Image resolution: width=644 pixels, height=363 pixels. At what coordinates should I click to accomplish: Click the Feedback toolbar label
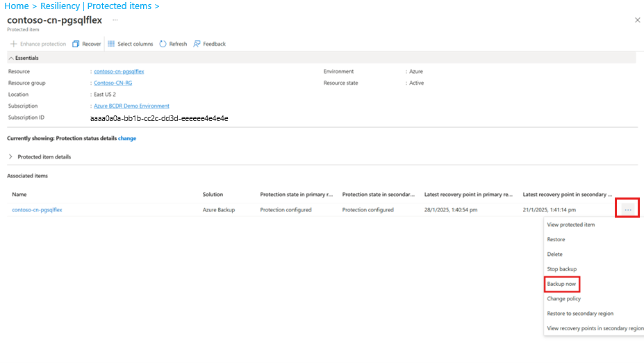214,44
